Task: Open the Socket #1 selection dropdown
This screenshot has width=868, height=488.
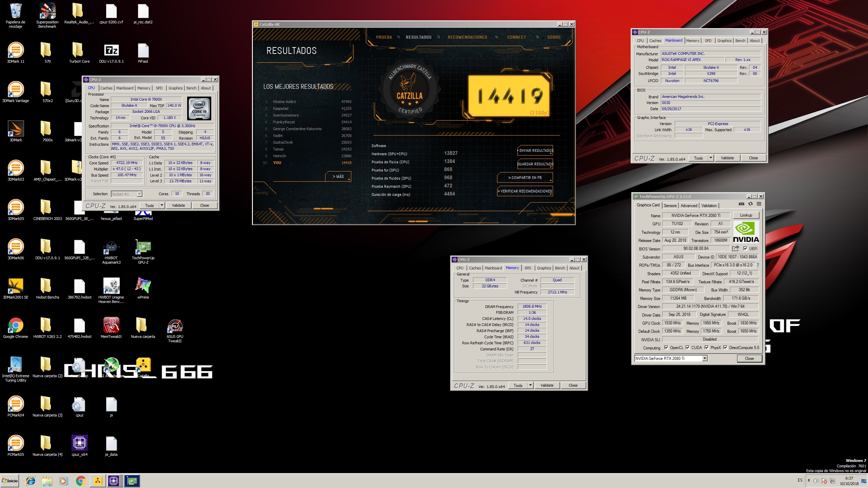Action: tap(139, 194)
